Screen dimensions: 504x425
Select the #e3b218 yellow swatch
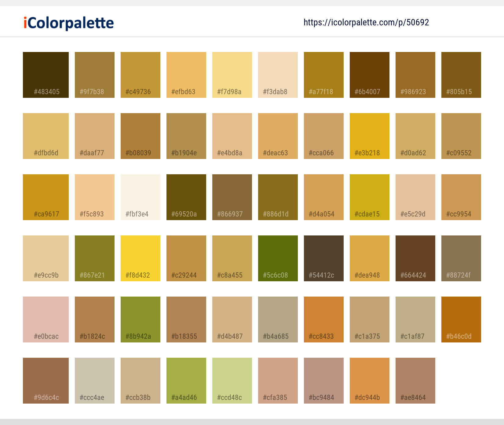(x=369, y=136)
